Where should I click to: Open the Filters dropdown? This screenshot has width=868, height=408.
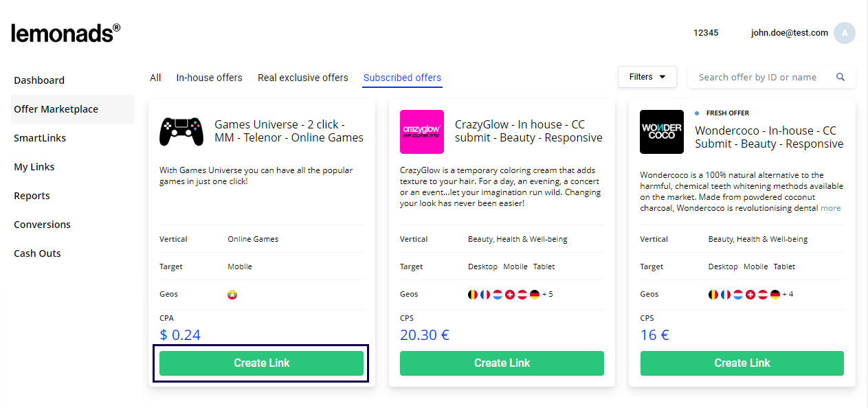[646, 77]
